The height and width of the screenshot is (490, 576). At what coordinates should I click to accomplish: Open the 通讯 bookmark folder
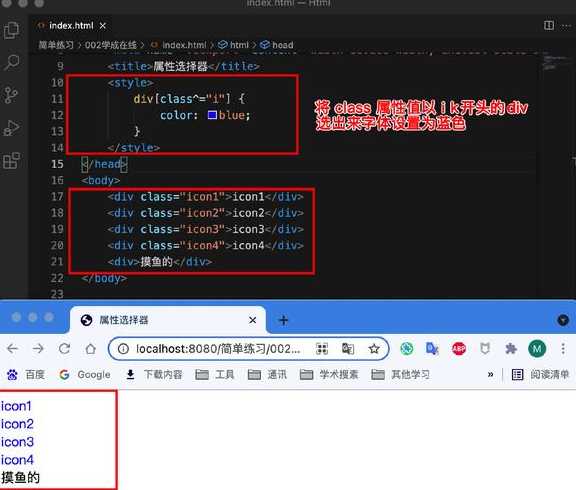coord(267,375)
